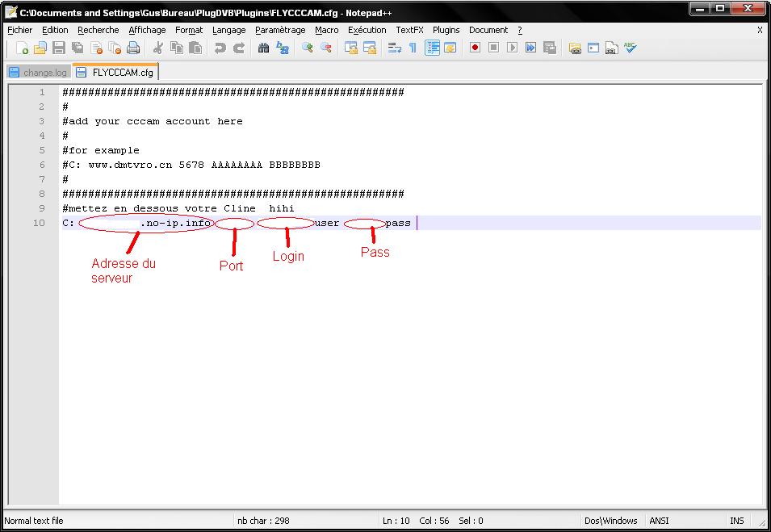Click the 'www.dmtvro.cn' example line text
This screenshot has width=771, height=532.
click(x=130, y=165)
